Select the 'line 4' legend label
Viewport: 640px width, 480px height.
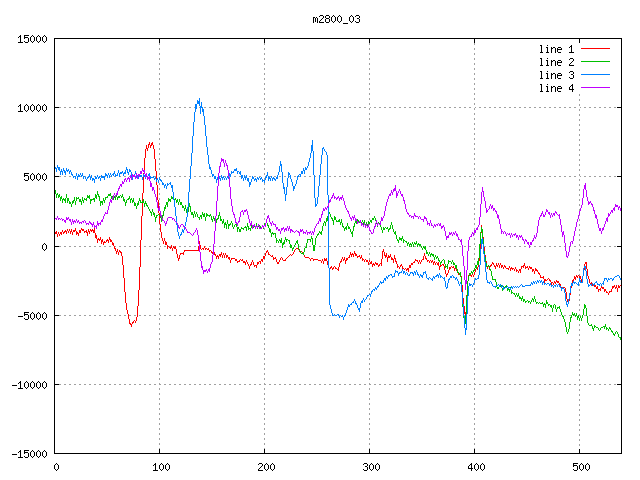click(x=557, y=88)
